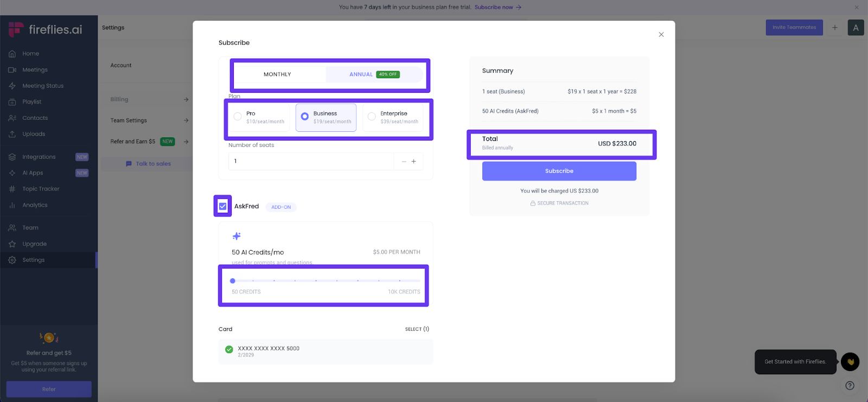Decrease number of seats with minus
The image size is (868, 402).
pos(404,162)
